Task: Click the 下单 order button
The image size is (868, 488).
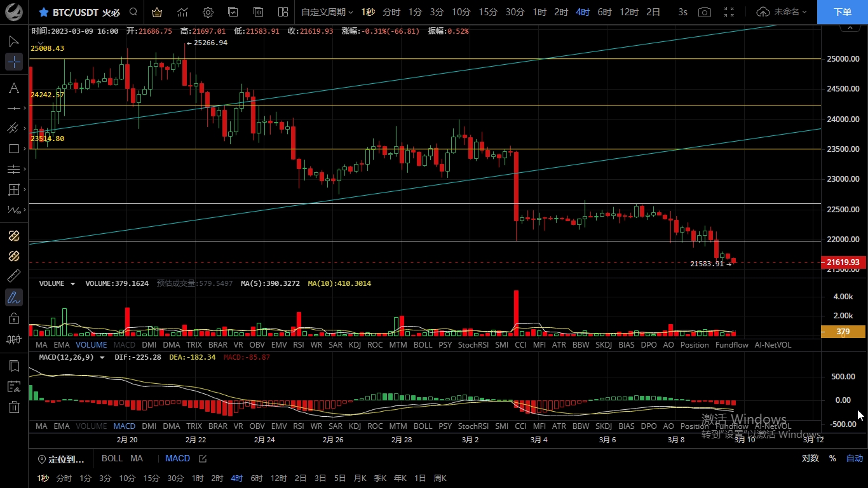Action: coord(843,12)
